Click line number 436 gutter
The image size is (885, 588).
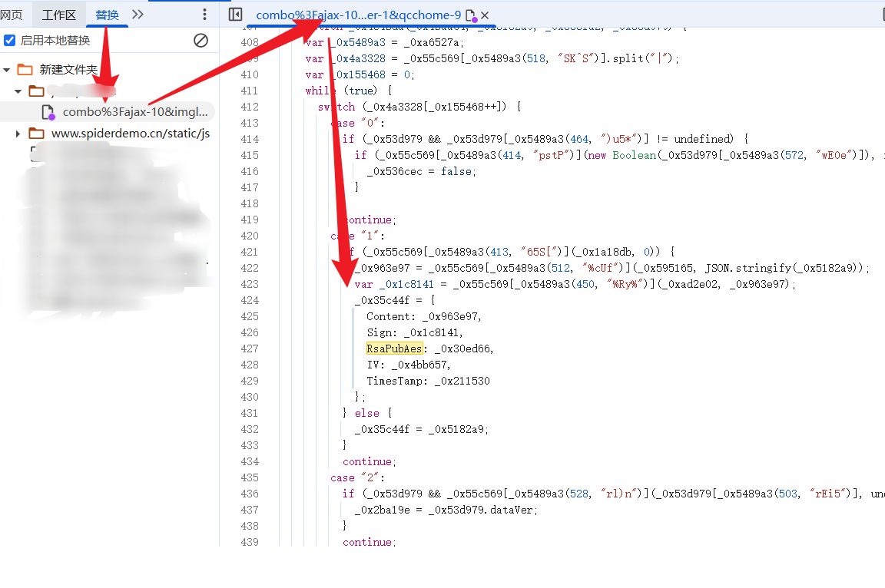pyautogui.click(x=250, y=494)
